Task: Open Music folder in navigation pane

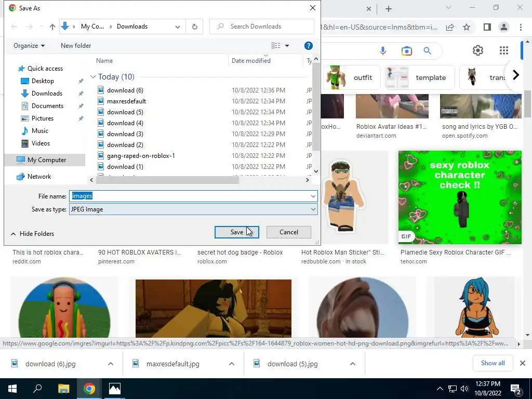Action: tap(39, 131)
